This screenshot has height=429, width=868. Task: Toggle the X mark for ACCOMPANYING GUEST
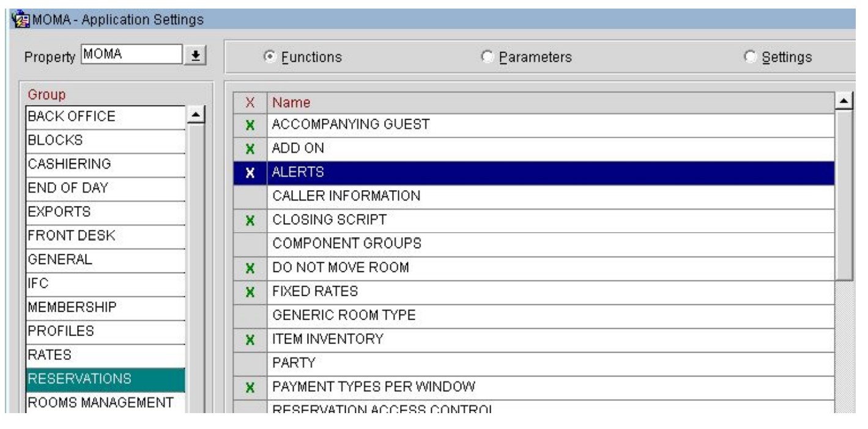tap(250, 125)
